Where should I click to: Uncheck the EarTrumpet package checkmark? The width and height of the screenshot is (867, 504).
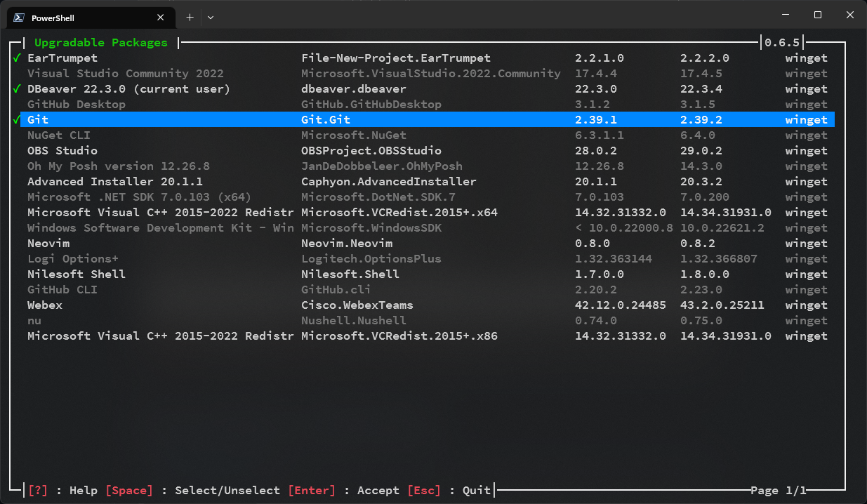[17, 58]
